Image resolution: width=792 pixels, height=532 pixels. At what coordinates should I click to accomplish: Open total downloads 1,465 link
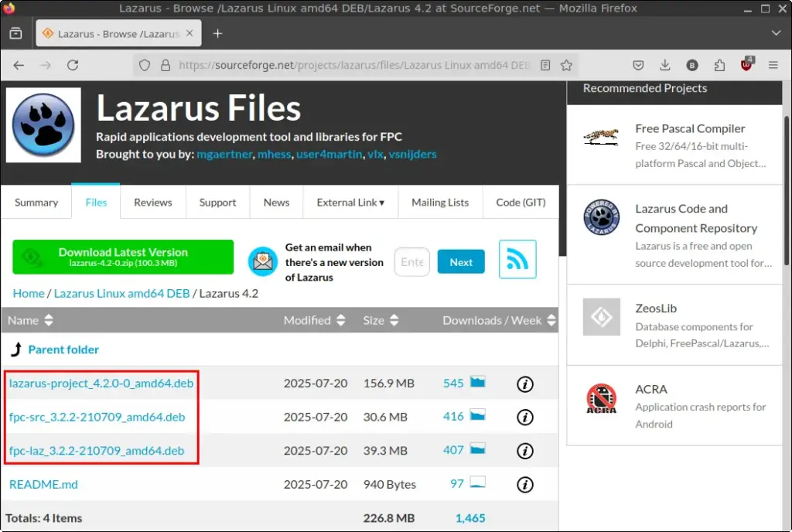point(470,518)
